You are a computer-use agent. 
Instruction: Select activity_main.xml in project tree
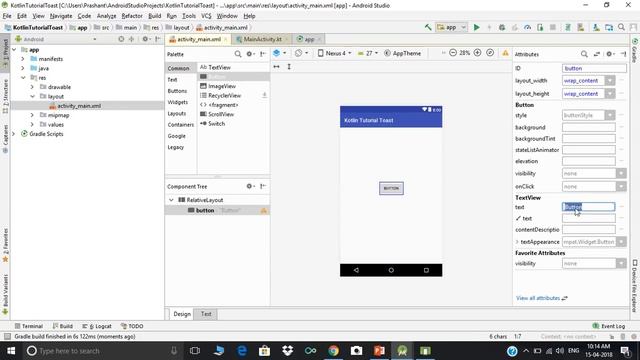tap(79, 106)
